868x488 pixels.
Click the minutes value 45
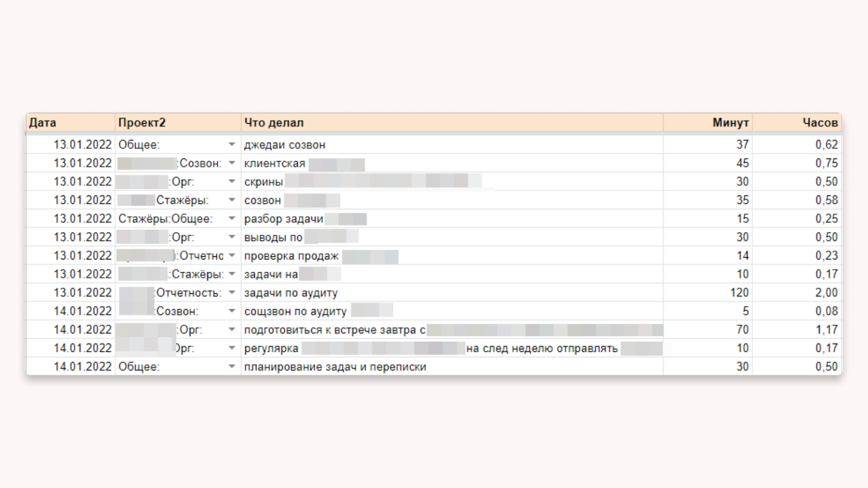point(743,163)
